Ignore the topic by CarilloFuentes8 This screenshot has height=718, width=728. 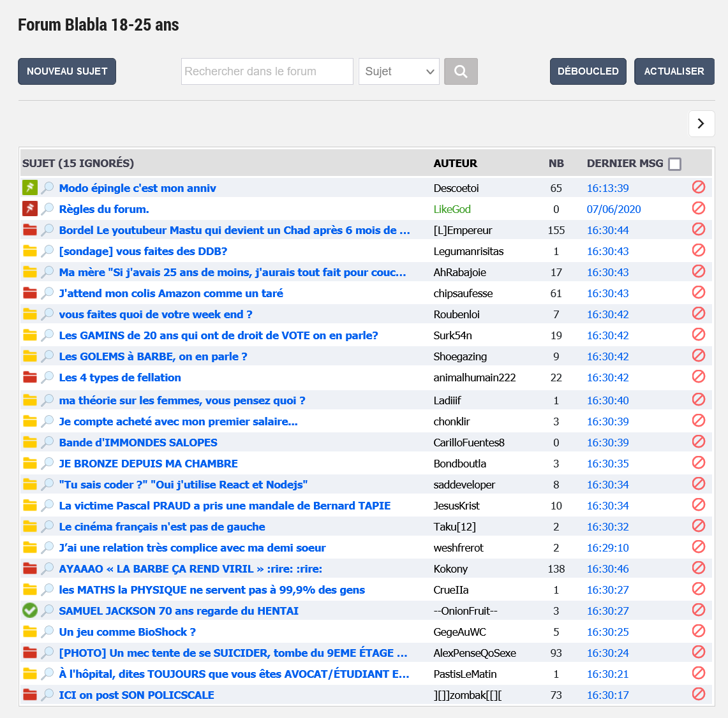coord(698,442)
